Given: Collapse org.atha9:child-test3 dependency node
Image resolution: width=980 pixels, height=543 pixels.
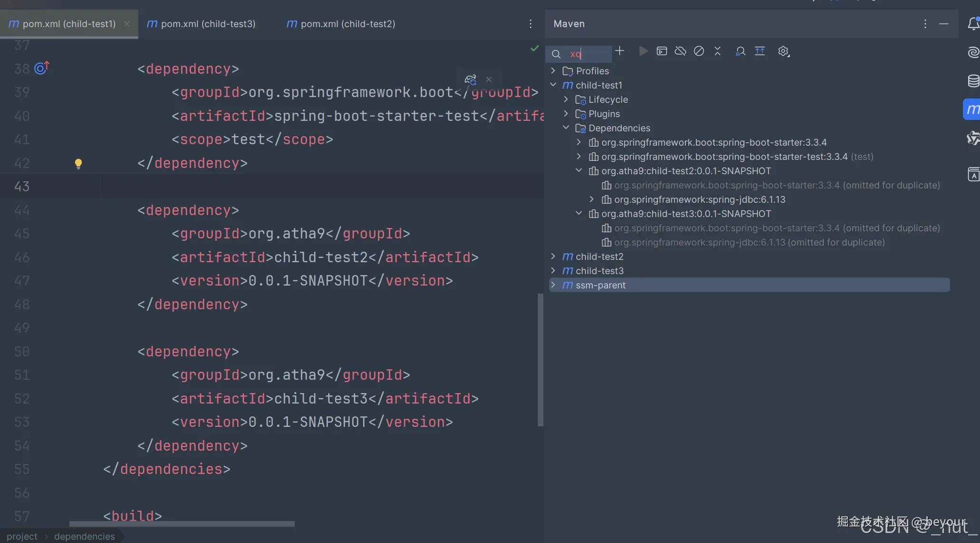Looking at the screenshot, I should point(579,214).
